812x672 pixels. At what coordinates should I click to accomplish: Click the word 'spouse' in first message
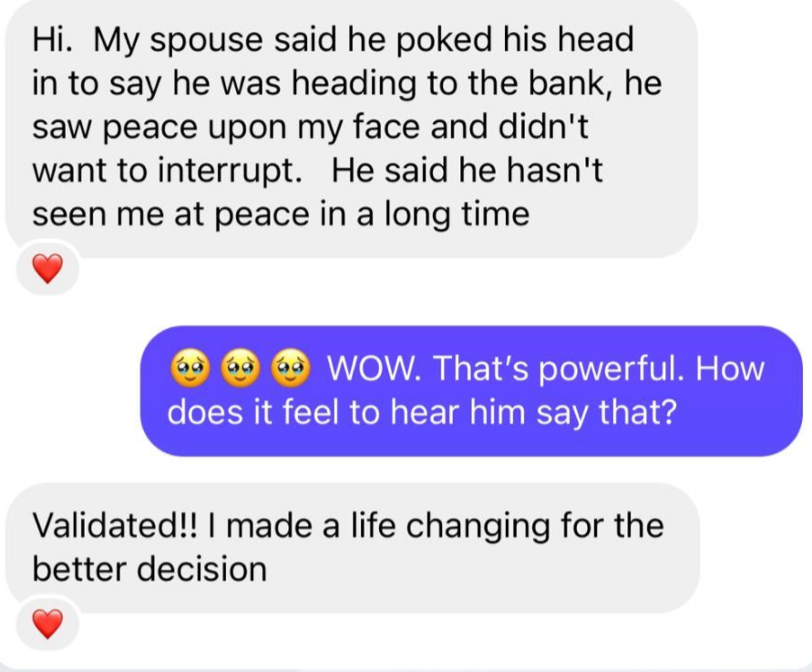(206, 41)
